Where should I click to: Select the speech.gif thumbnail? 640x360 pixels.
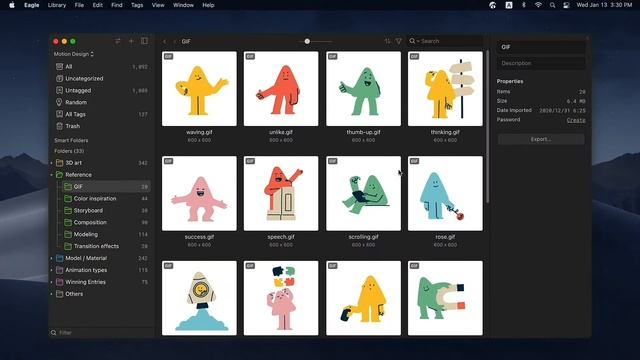point(281,193)
